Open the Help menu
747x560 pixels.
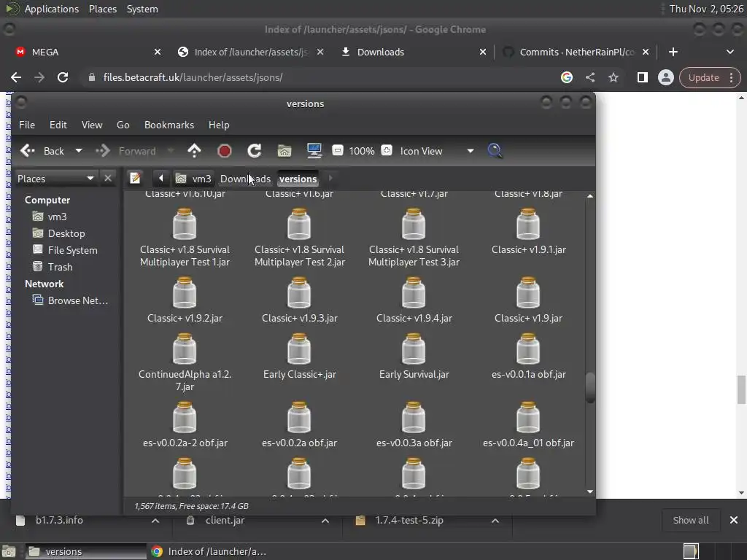click(219, 125)
